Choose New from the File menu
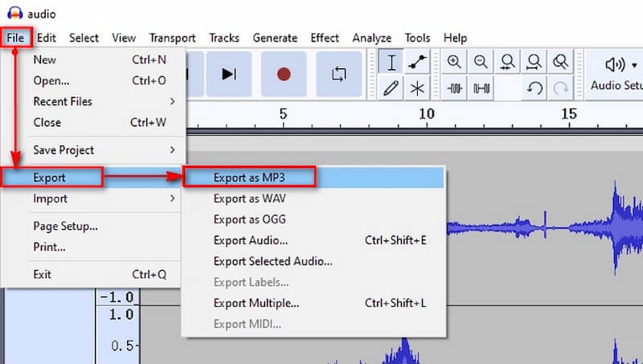 coord(93,59)
